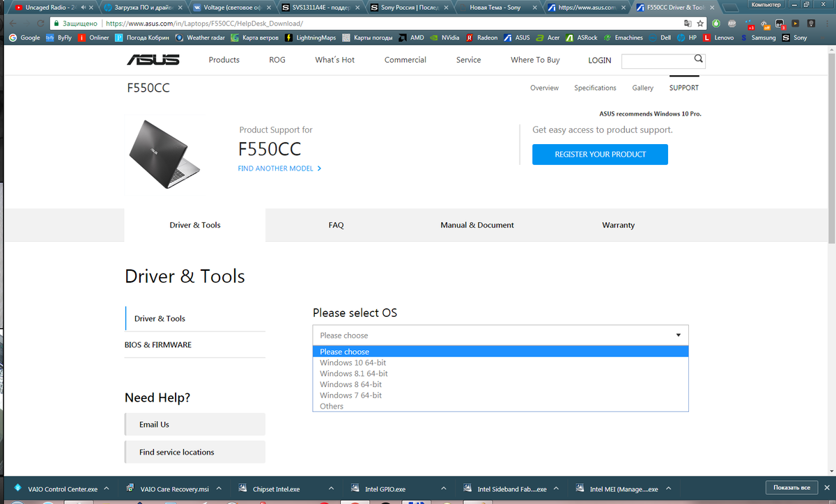Image resolution: width=836 pixels, height=504 pixels.
Task: Click the ASUS logo in the header
Action: pyautogui.click(x=153, y=60)
